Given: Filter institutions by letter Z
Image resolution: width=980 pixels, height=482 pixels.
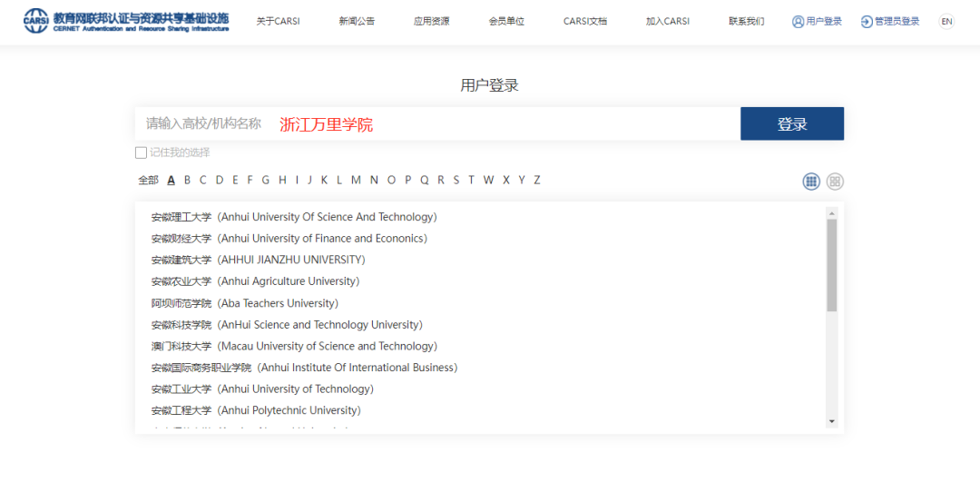Looking at the screenshot, I should [x=537, y=180].
